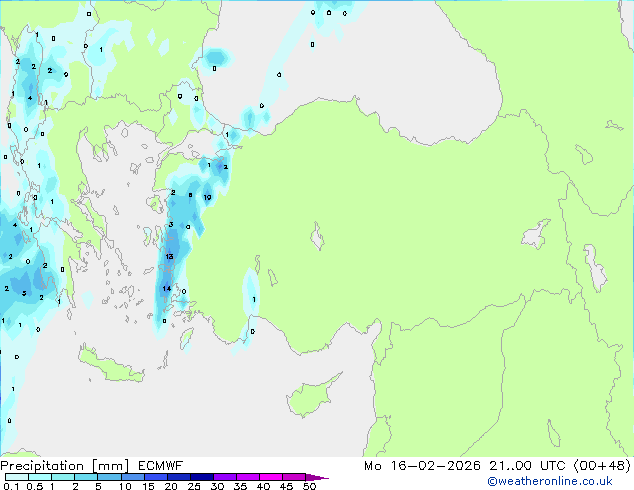Click the legend scale label '10'
Viewport: 634px width, 490px height.
click(125, 486)
